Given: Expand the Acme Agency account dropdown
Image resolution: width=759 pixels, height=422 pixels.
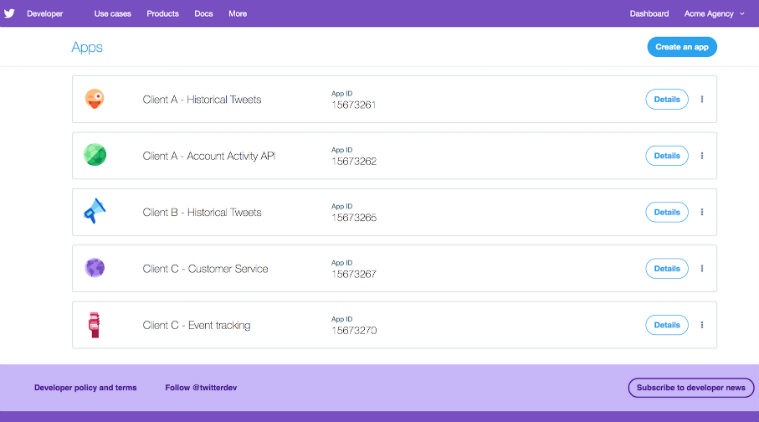Looking at the screenshot, I should pos(714,14).
